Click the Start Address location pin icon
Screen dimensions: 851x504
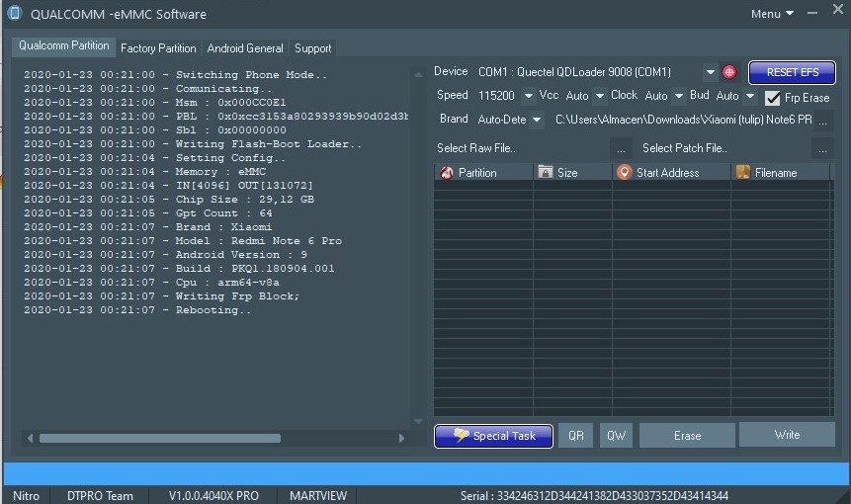[624, 172]
